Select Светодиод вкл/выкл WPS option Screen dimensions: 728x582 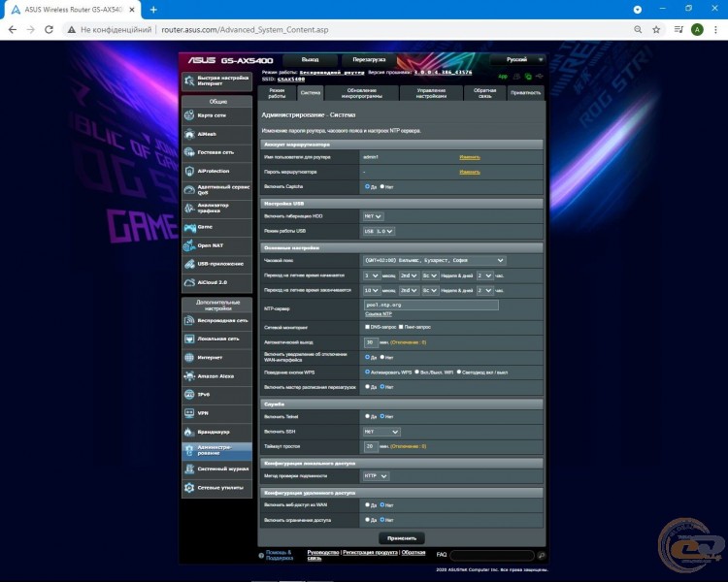(459, 372)
